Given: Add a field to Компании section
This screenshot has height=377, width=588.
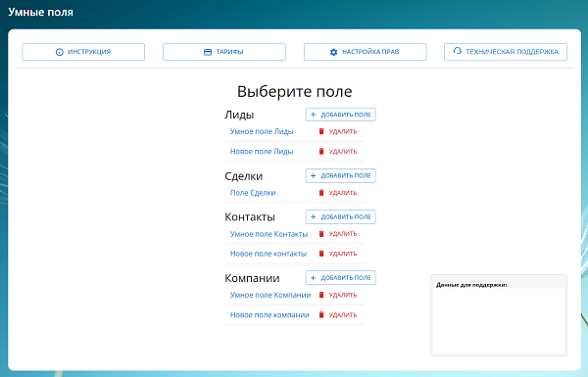Looking at the screenshot, I should [x=340, y=278].
